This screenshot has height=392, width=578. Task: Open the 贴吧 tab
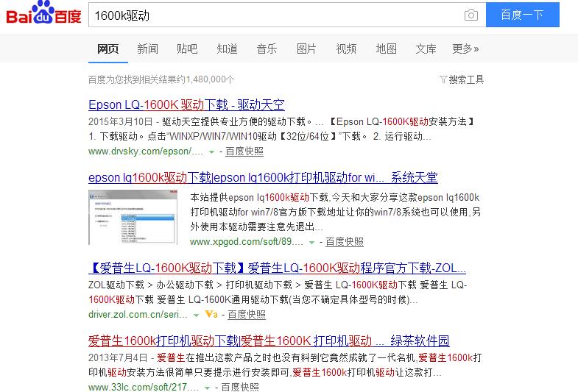click(187, 49)
